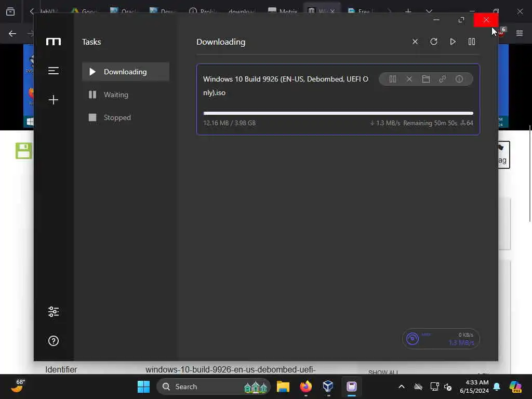The image size is (532, 399).
Task: Open the weather widget showing 68°
Action: tap(18, 386)
